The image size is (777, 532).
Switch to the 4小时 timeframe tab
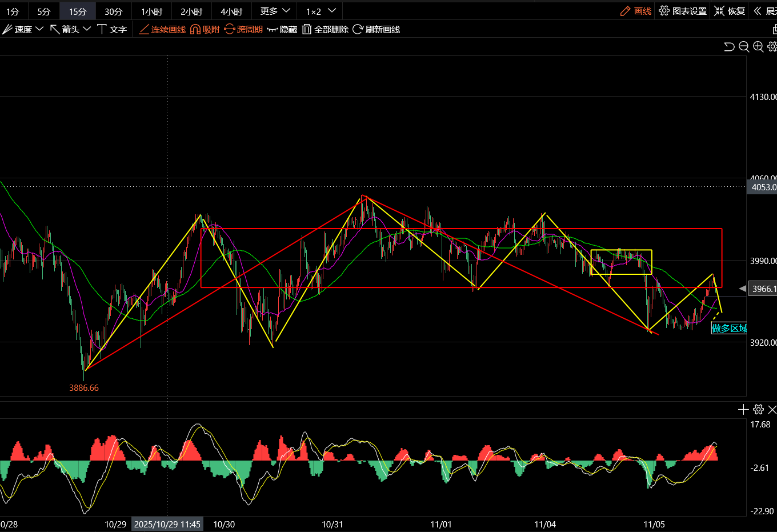231,11
